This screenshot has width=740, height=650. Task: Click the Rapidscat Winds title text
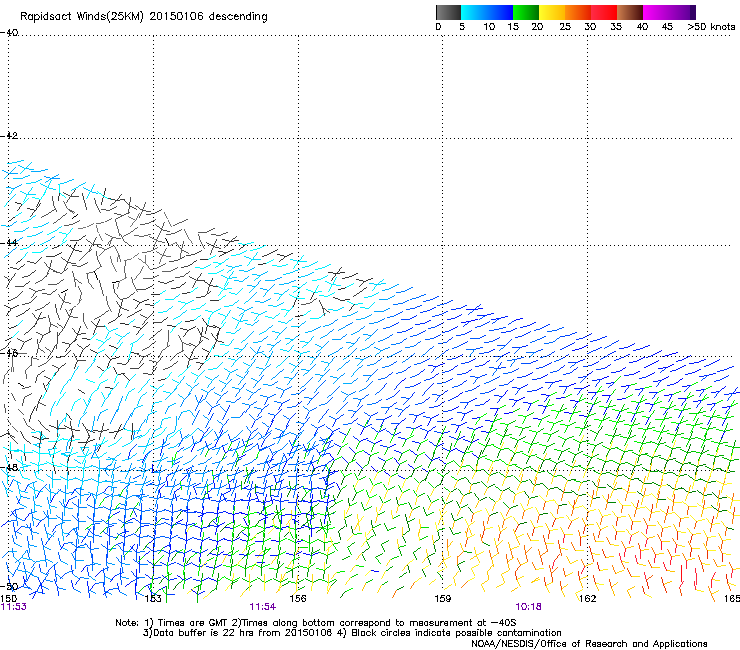pyautogui.click(x=143, y=17)
